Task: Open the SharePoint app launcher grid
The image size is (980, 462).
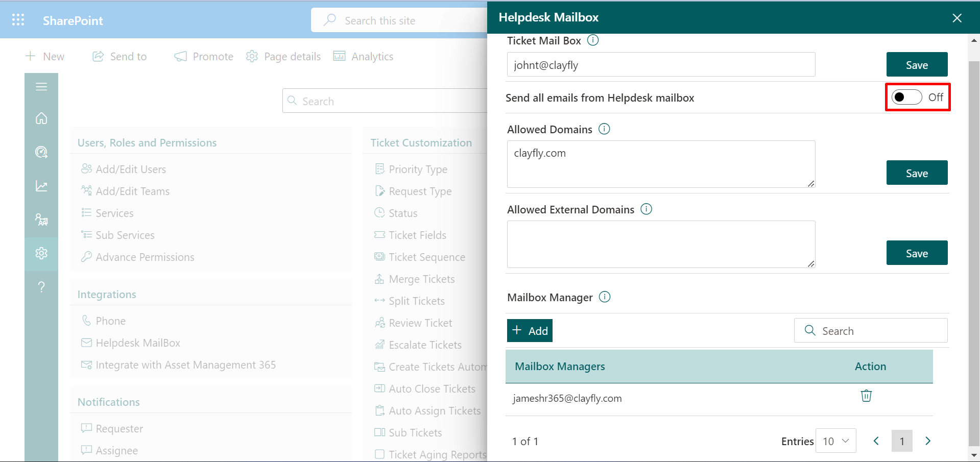Action: pos(18,20)
